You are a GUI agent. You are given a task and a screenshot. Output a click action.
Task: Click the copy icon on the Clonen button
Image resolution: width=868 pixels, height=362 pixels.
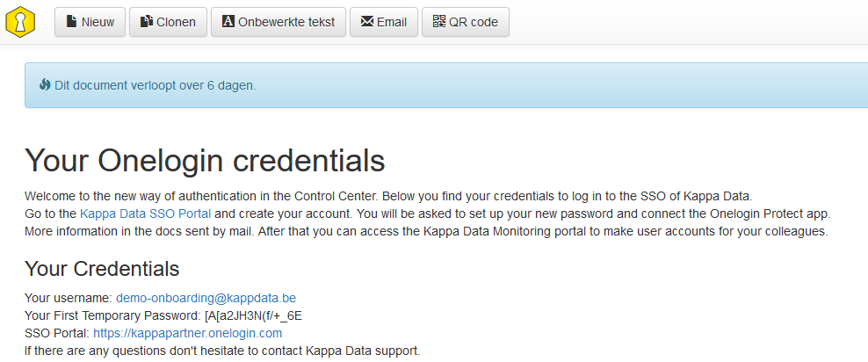click(146, 22)
